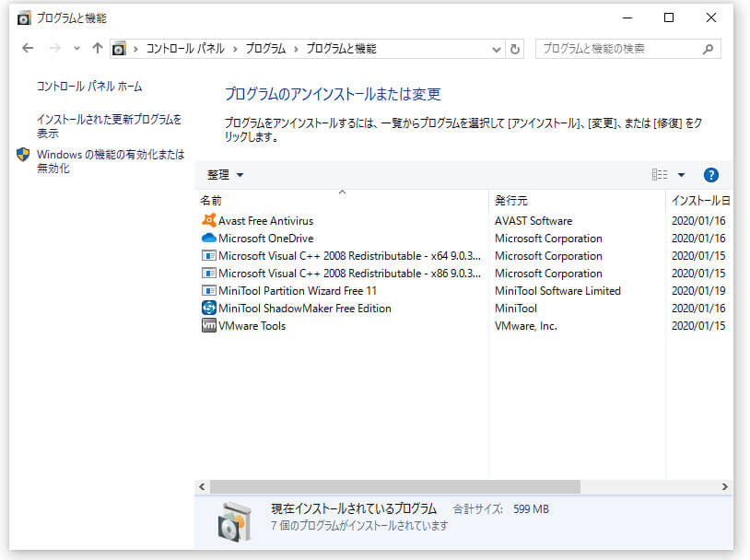Viewport: 750px width, 560px height.
Task: Click the 2020/01/19 install date
Action: 698,291
